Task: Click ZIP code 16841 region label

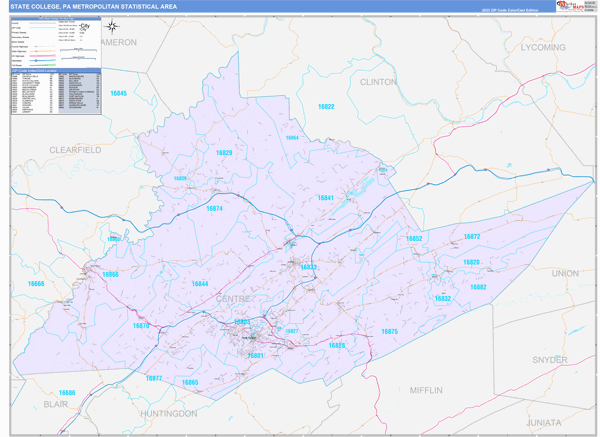Action: point(326,198)
